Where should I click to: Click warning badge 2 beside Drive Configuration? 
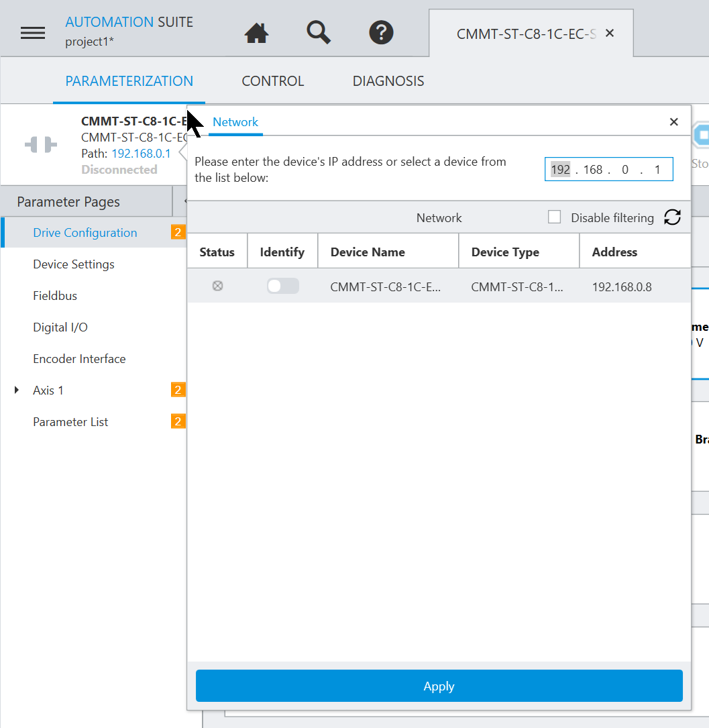click(178, 231)
